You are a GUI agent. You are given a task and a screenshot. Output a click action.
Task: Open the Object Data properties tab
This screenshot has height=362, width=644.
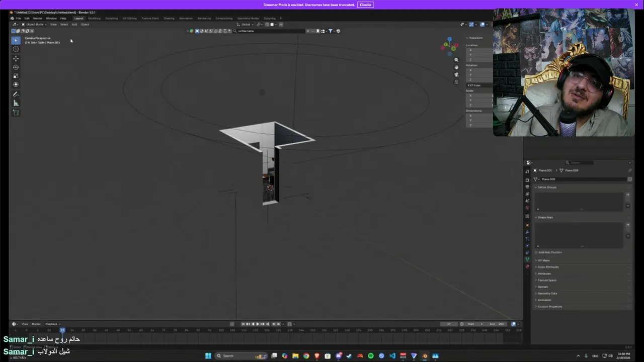[527, 259]
